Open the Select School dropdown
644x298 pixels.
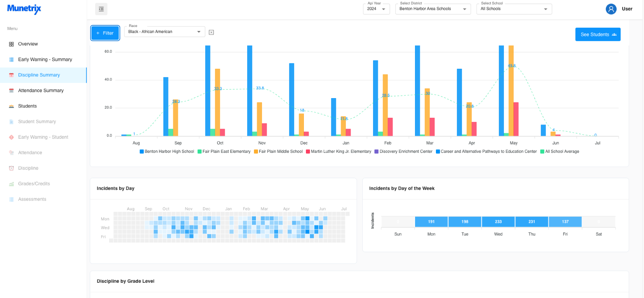tap(514, 9)
